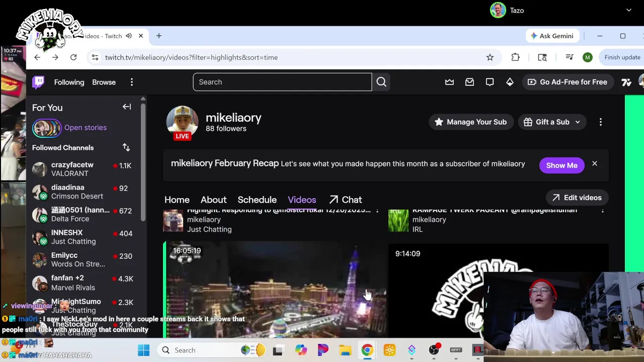644x362 pixels.
Task: Open Emilycc channel in sidebar
Action: [83, 259]
